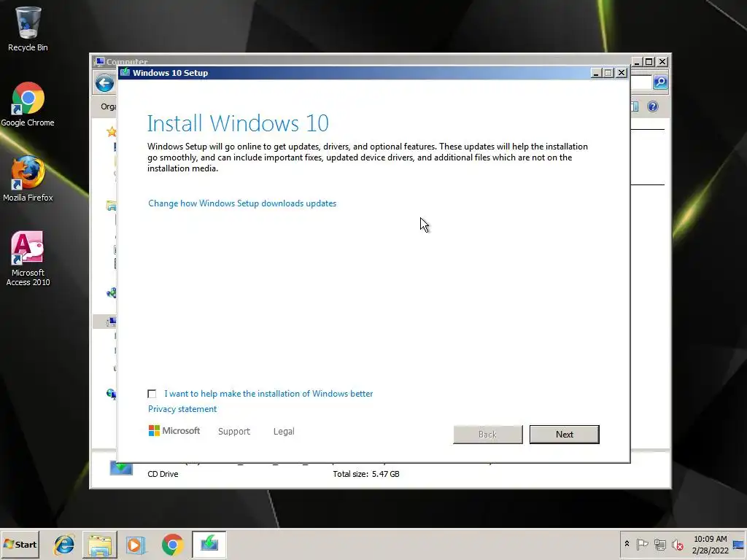Enable help make installation better checkbox

tap(152, 394)
